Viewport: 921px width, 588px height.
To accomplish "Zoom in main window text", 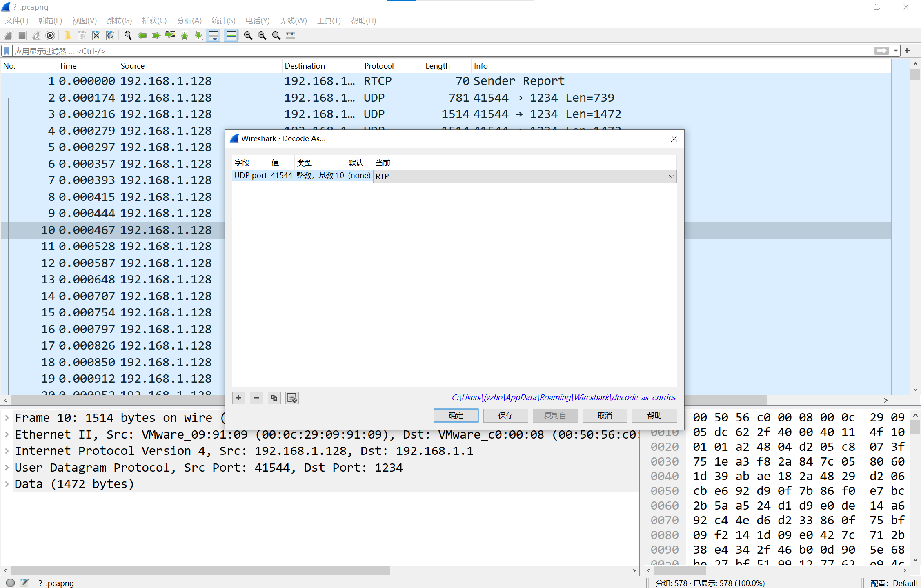I will tap(248, 36).
